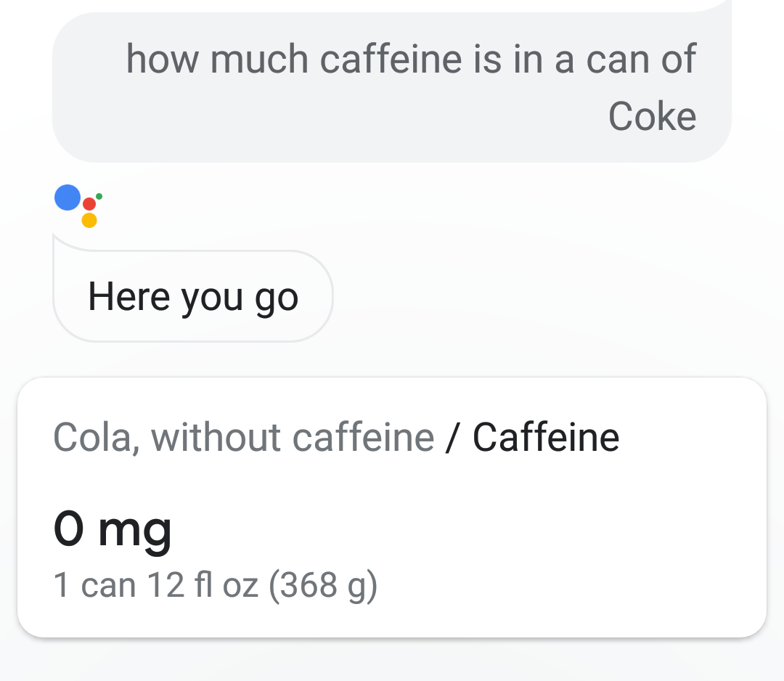The image size is (784, 681).
Task: Click the small green Assistant dot
Action: 99,197
